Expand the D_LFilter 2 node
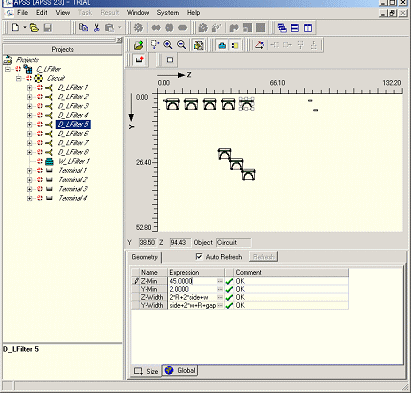 [30, 97]
